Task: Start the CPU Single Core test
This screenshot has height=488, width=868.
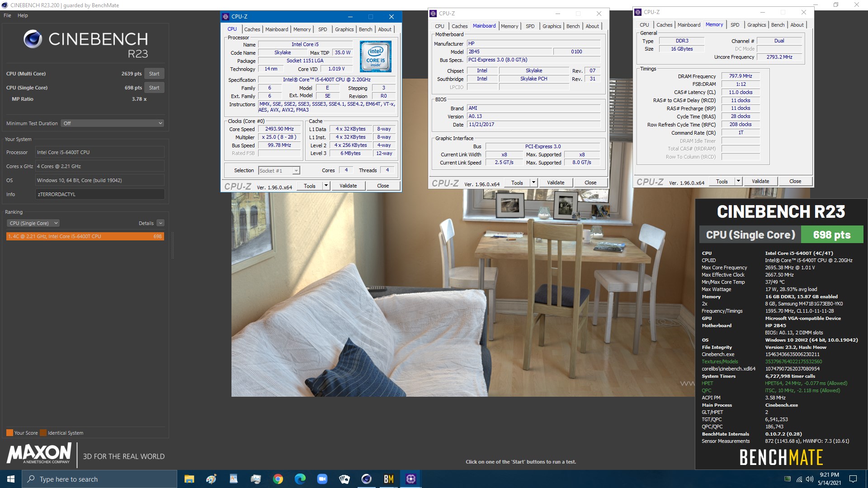Action: point(154,88)
